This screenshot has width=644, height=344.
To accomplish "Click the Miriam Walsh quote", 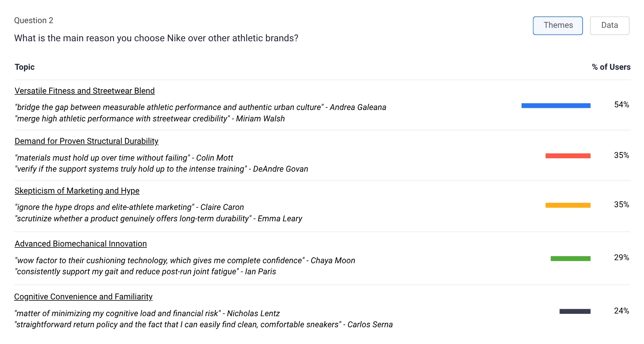I will [150, 119].
